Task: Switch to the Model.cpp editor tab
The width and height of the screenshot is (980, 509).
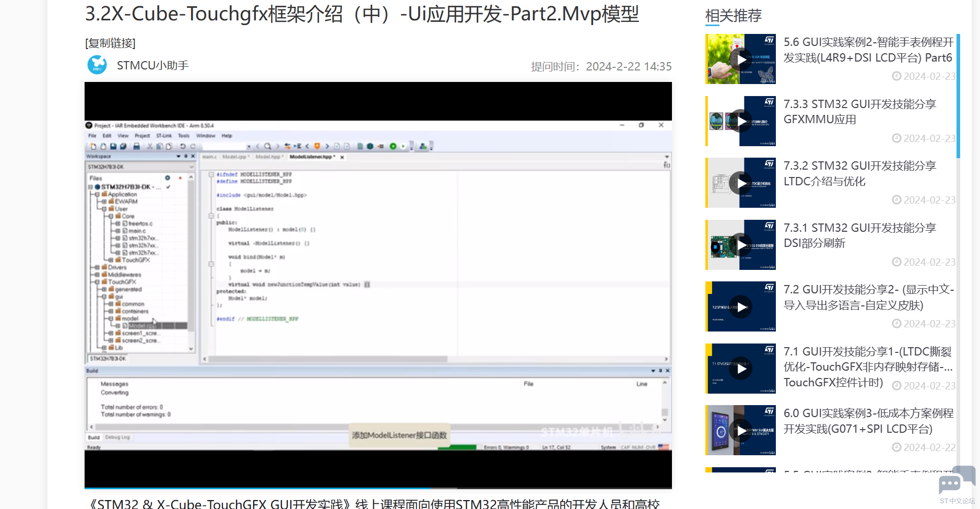Action: pyautogui.click(x=235, y=157)
